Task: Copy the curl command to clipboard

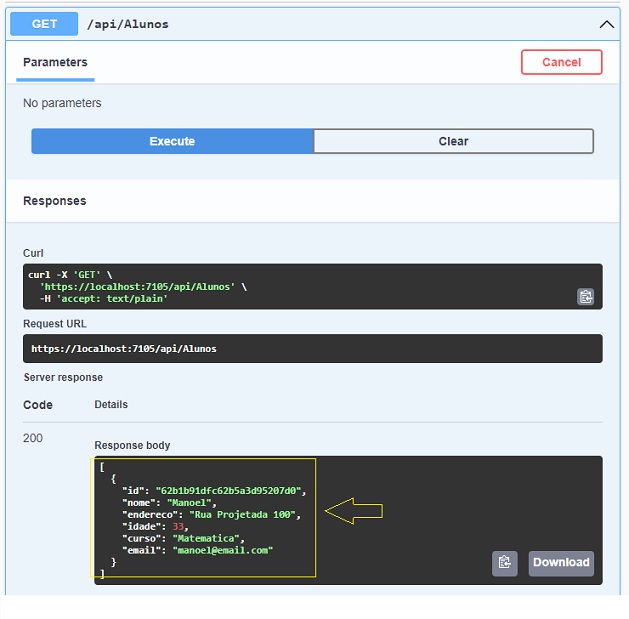Action: [x=585, y=296]
